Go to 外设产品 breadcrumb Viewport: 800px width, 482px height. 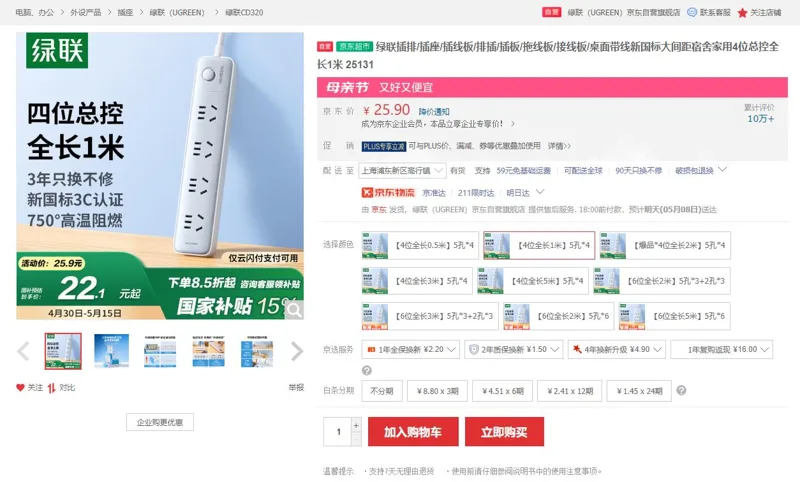click(86, 12)
